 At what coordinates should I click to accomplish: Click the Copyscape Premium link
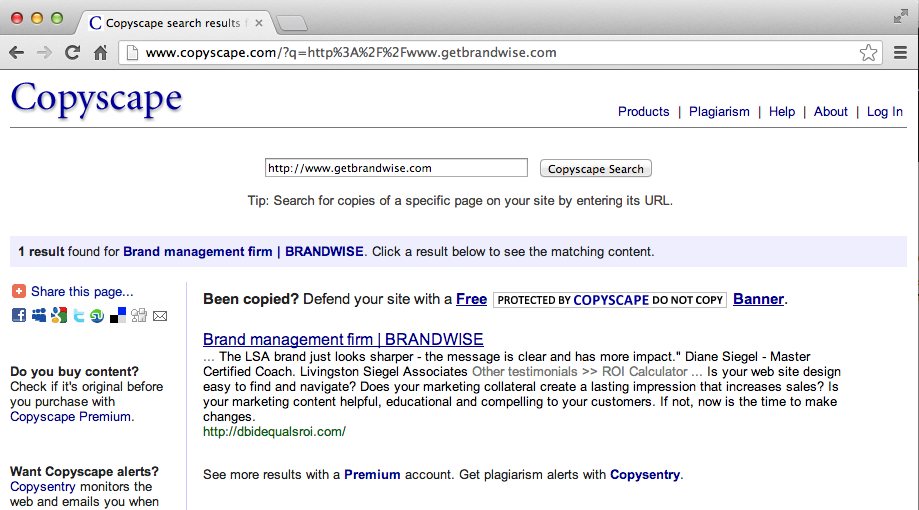(x=70, y=417)
